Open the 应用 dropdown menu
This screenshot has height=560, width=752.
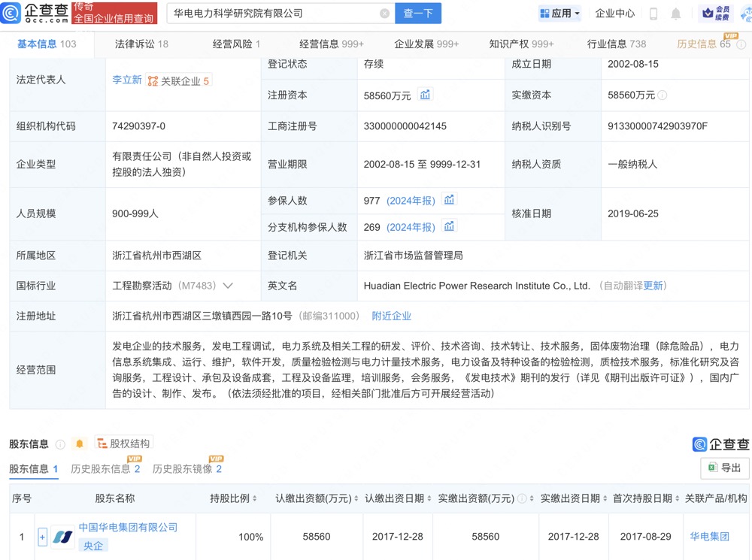click(x=559, y=14)
